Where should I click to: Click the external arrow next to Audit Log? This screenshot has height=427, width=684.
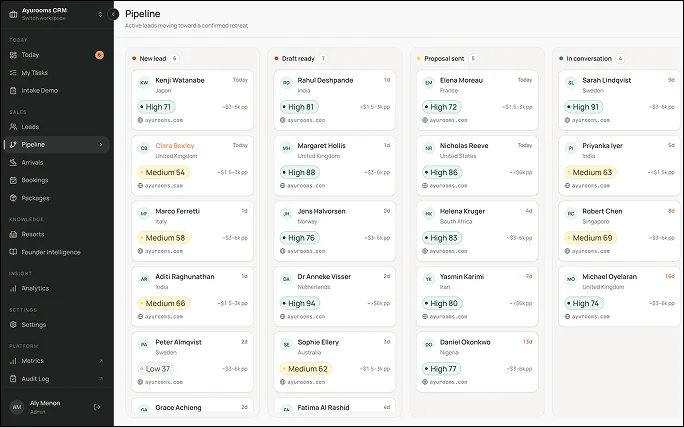point(101,379)
